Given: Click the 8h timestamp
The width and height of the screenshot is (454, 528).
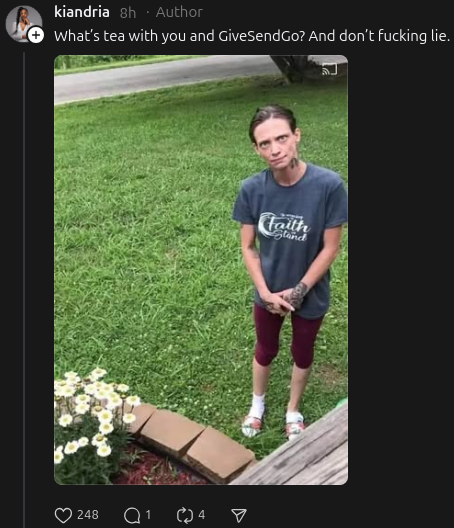Looking at the screenshot, I should click(x=128, y=13).
